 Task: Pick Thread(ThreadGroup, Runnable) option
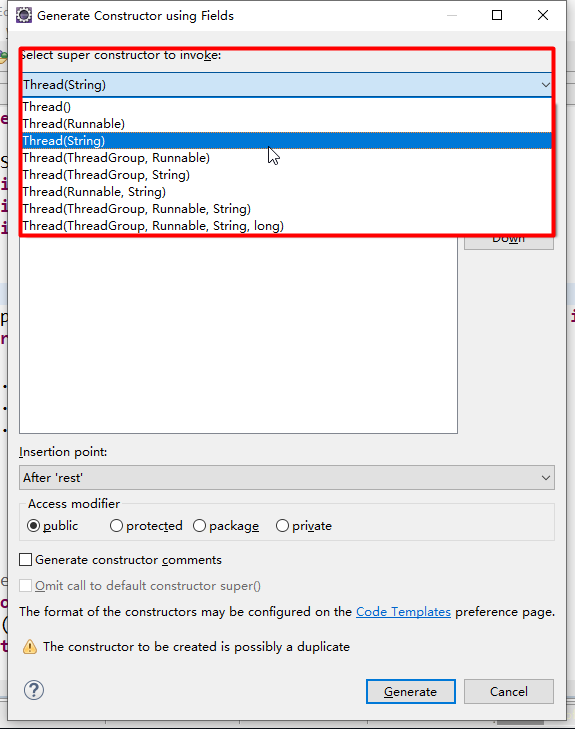pos(287,158)
